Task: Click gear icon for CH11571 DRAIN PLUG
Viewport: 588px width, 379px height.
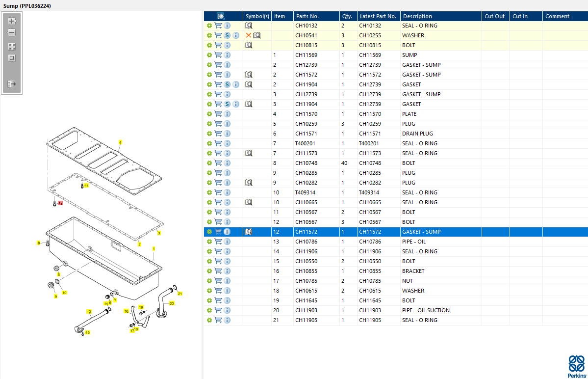Action: 209,134
